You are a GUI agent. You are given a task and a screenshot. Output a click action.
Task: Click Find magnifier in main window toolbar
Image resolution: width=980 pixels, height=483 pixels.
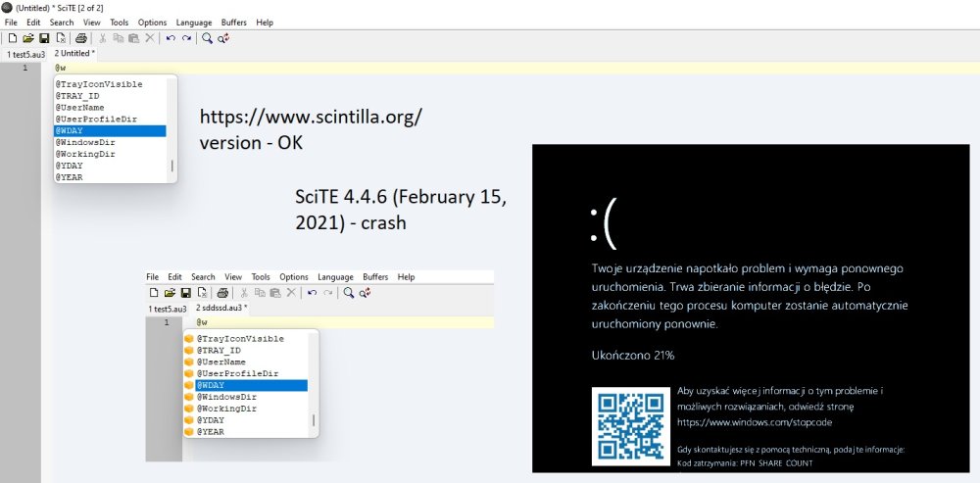point(207,38)
